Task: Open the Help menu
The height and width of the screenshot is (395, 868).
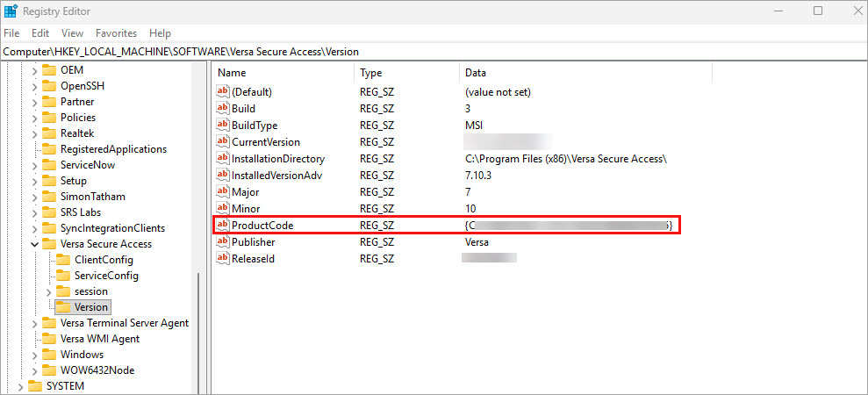Action: 160,33
